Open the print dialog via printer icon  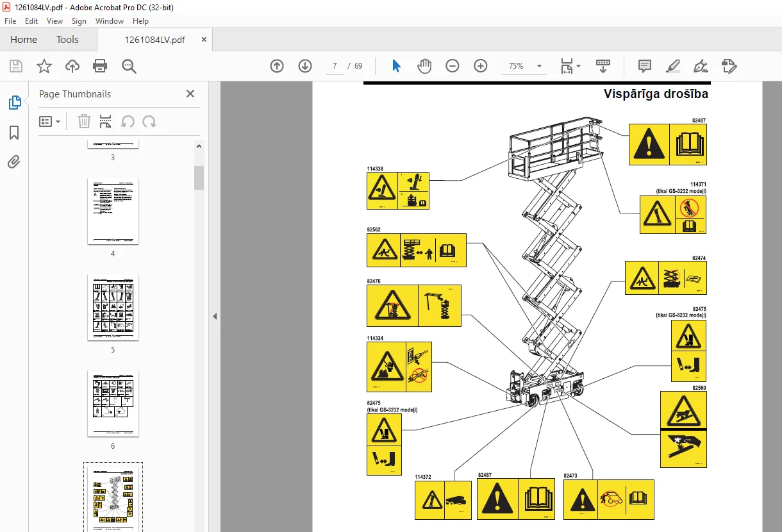[100, 66]
